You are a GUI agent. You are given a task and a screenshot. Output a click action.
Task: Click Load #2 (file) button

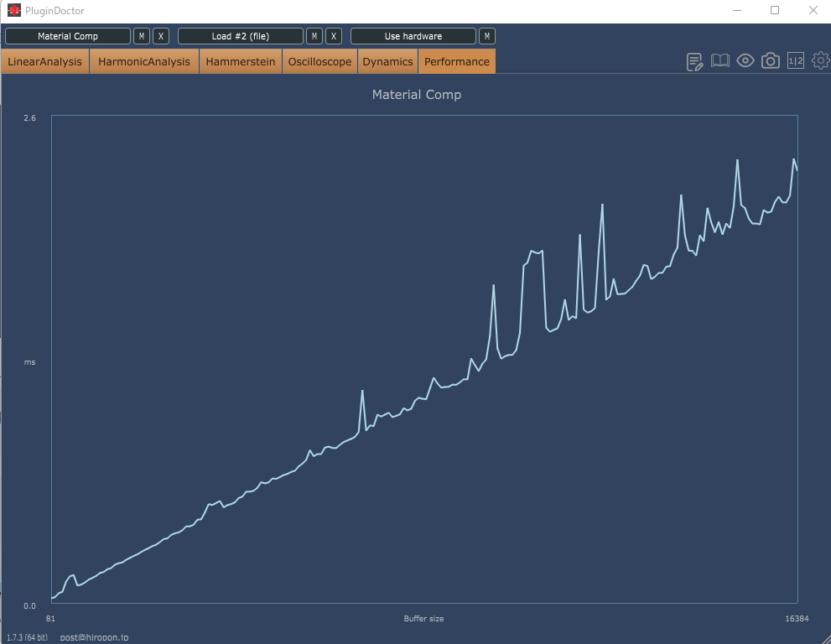click(x=241, y=36)
